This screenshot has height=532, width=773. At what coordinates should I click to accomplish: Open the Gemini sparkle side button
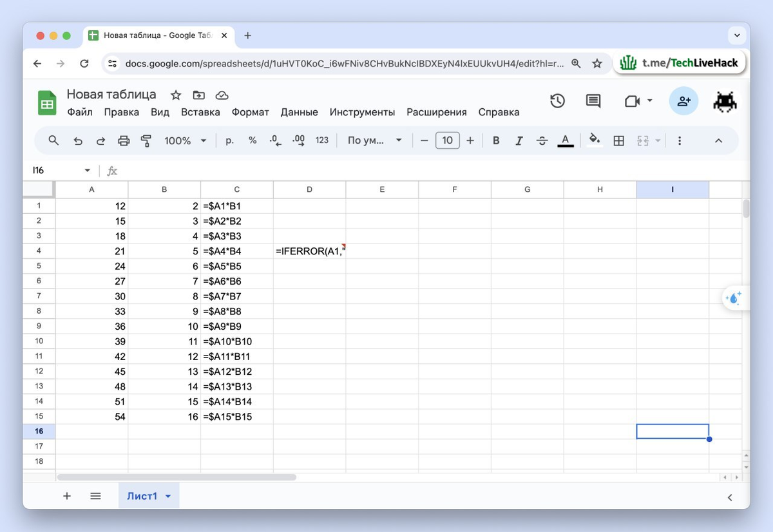coord(734,298)
